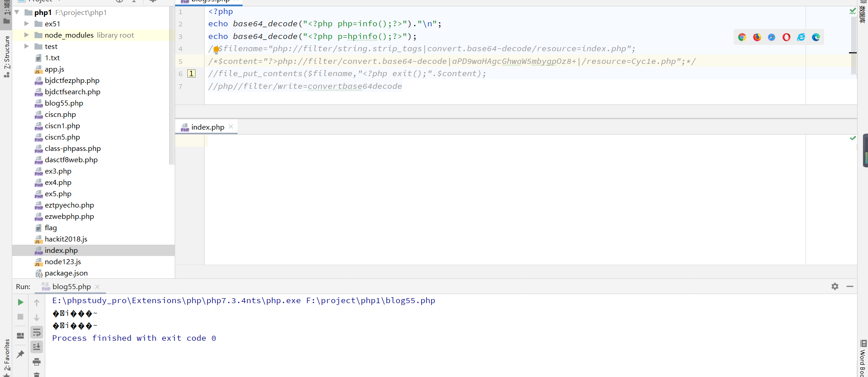Select app.js in project tree
The image size is (868, 377).
point(54,69)
